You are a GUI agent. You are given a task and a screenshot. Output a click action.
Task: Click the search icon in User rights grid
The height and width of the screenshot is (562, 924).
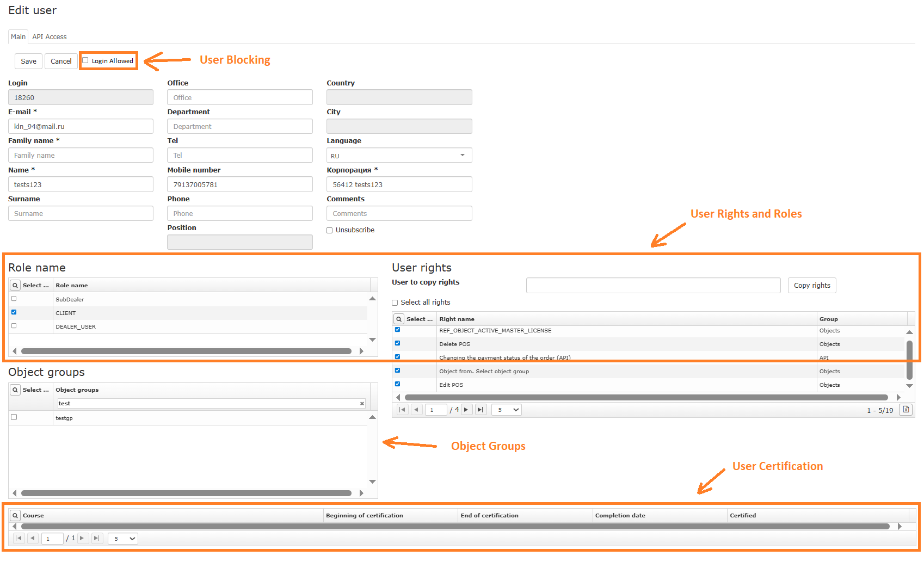click(x=399, y=319)
